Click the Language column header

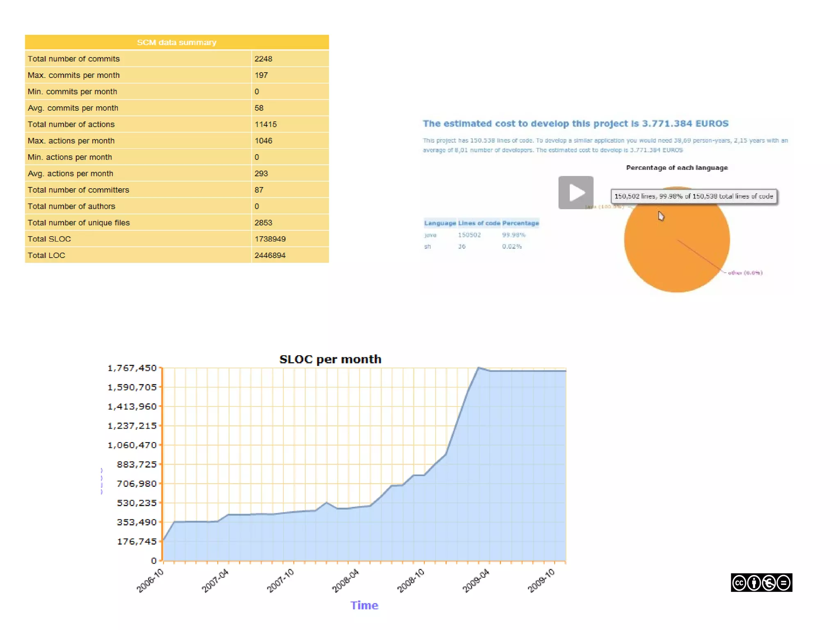coord(440,223)
